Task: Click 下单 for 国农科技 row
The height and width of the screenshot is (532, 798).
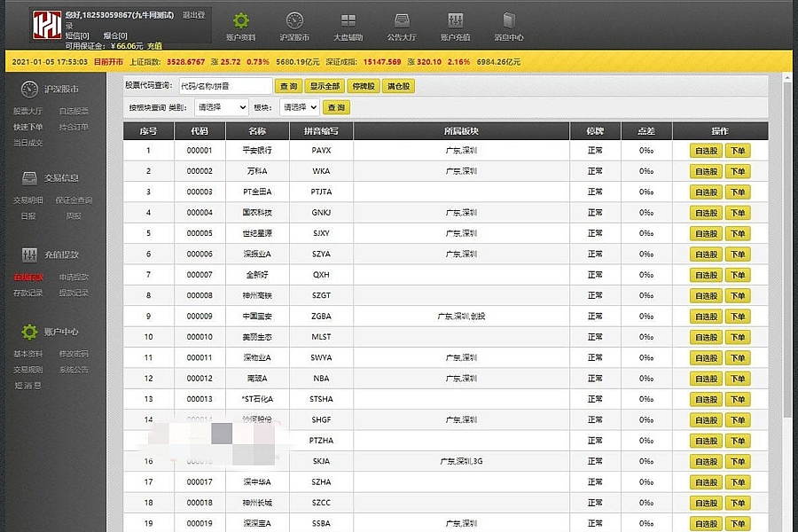Action: 738,213
